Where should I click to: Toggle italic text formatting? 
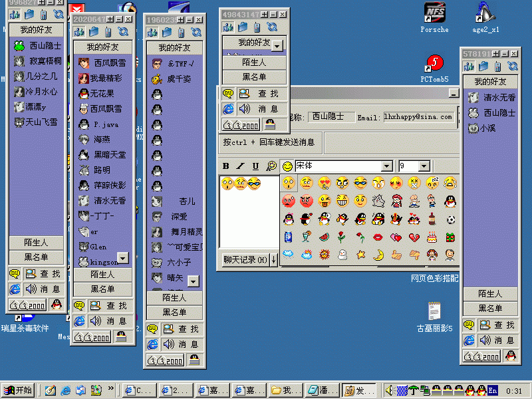coord(240,166)
